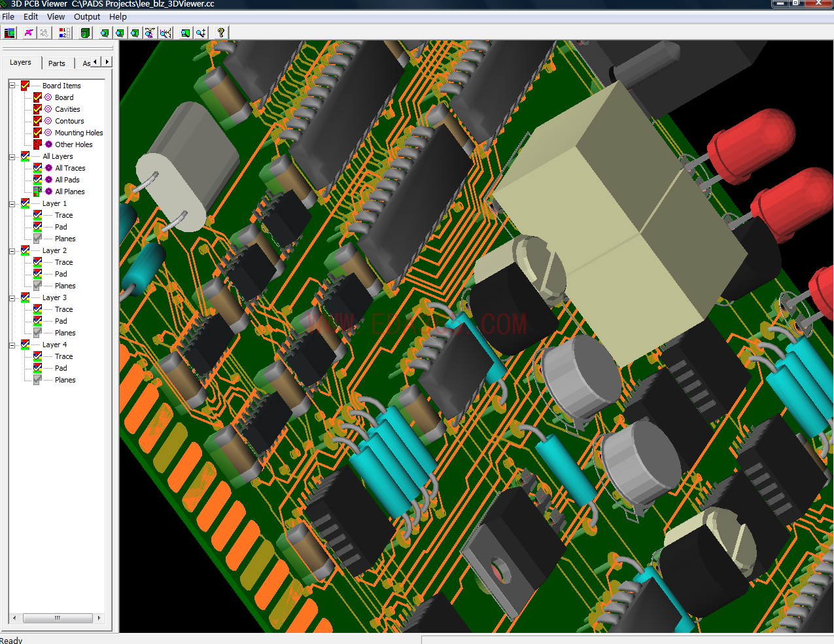Click the tab strip left arrow
This screenshot has width=834, height=644.
[x=96, y=61]
